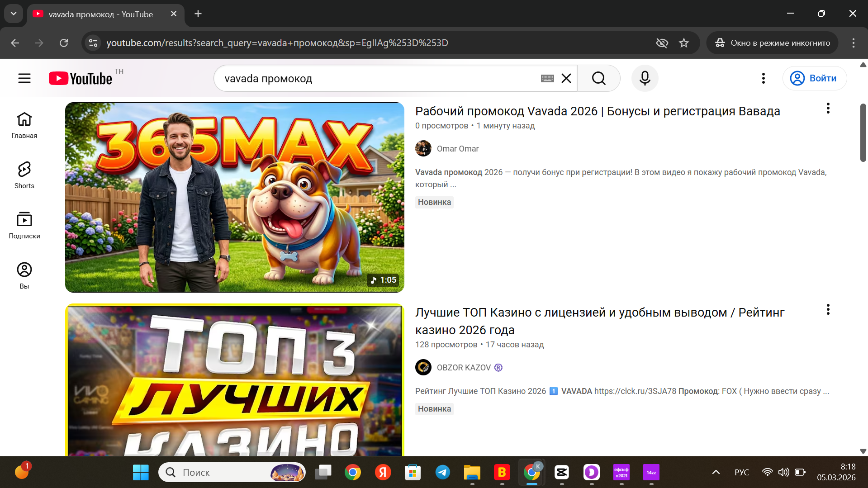Image resolution: width=868 pixels, height=488 pixels.
Task: Read the description starting Рейтинг Лучшие ТОП Казино 2026
Action: tap(622, 391)
